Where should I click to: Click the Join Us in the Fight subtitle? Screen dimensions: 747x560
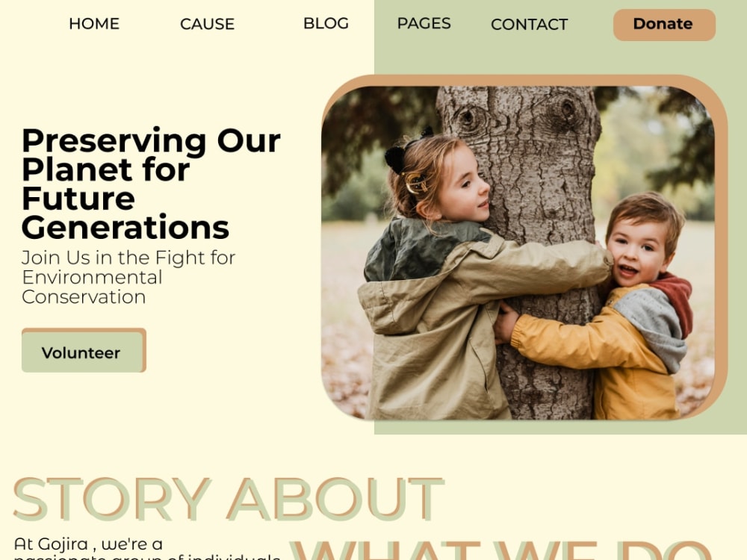pos(128,277)
